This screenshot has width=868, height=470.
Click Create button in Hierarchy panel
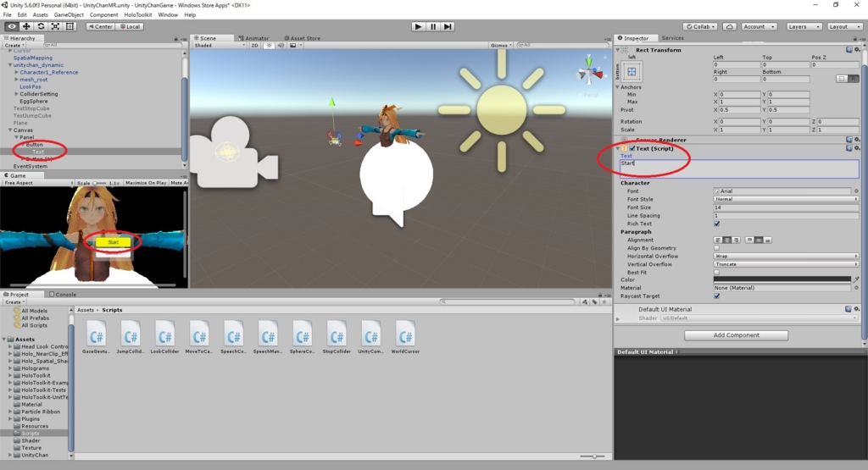14,46
